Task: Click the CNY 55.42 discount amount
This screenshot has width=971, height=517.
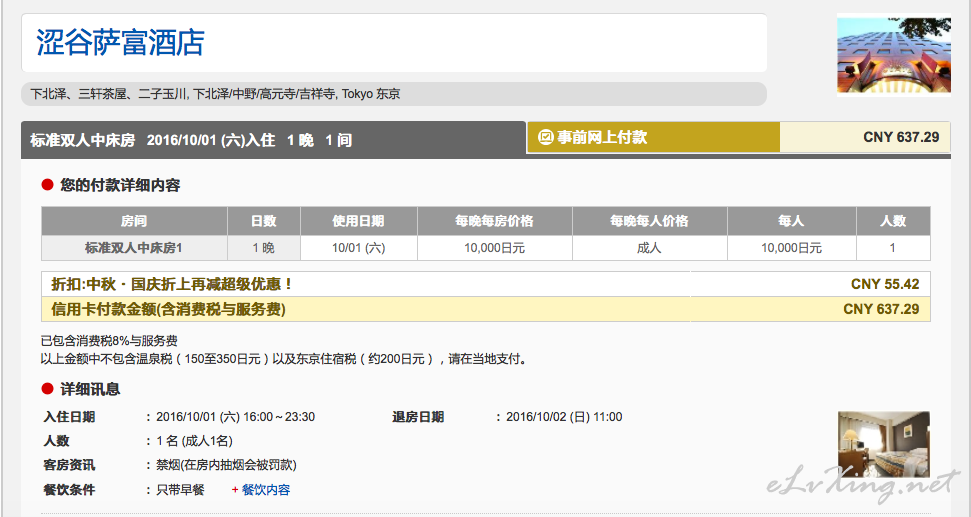Action: point(885,284)
